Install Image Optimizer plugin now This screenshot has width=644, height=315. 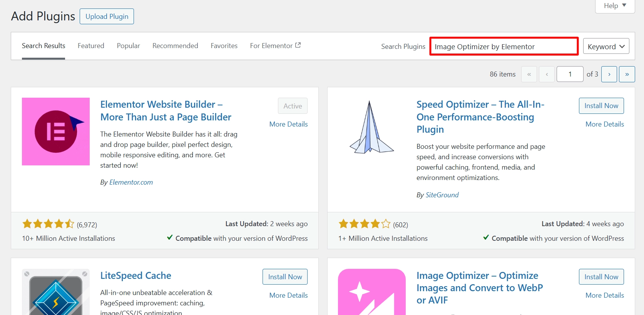tap(601, 277)
